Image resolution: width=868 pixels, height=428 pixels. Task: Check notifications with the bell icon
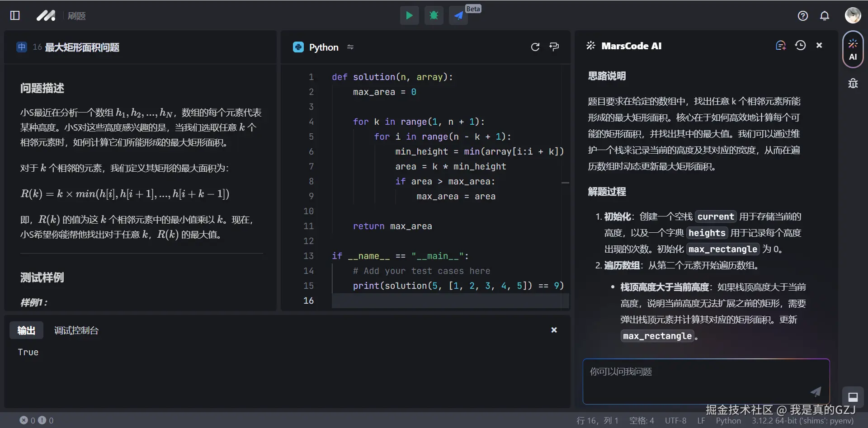[x=824, y=15]
